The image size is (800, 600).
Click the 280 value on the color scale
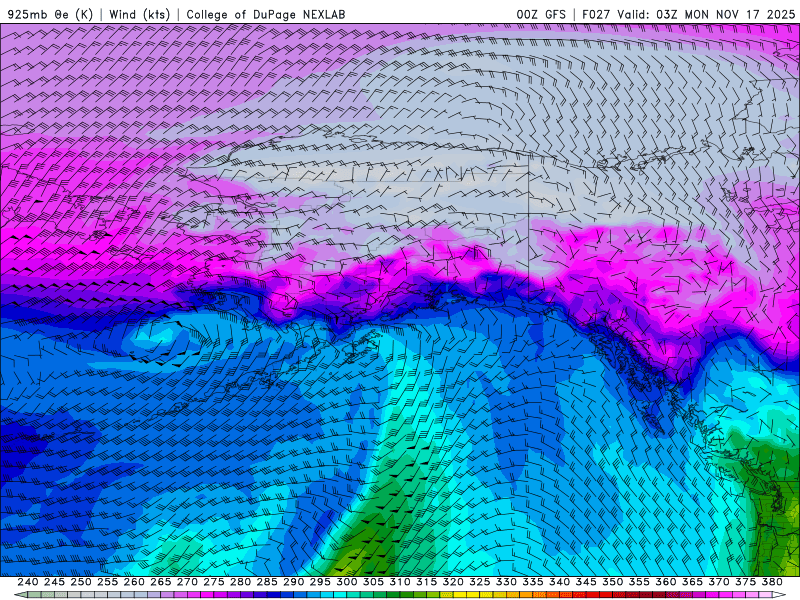click(240, 582)
